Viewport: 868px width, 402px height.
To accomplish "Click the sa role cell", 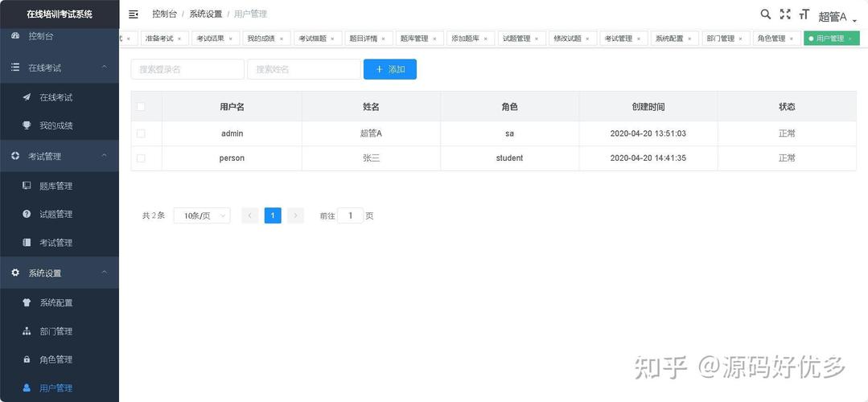I will (x=509, y=133).
